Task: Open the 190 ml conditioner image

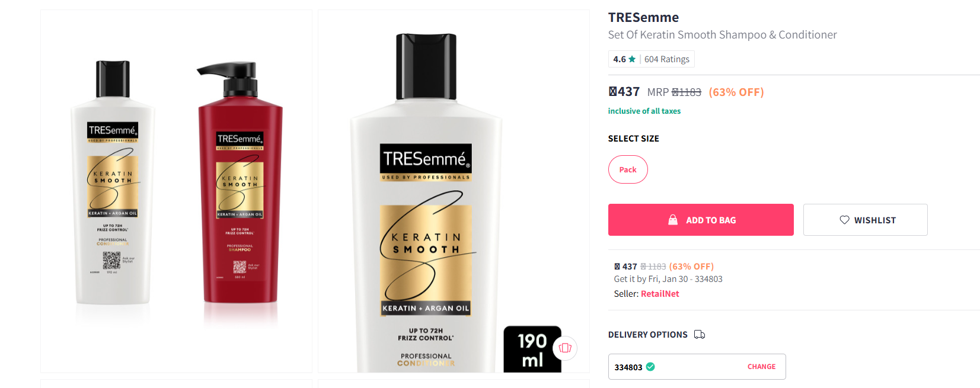Action: 454,191
